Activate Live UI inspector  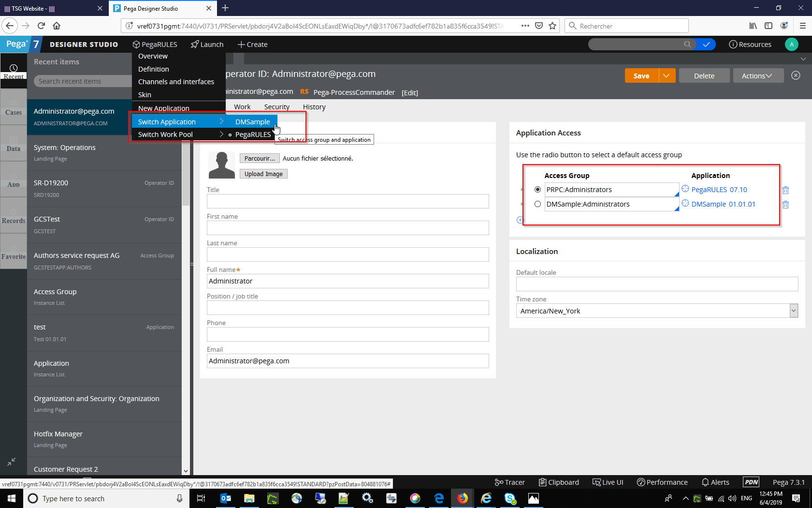[608, 482]
